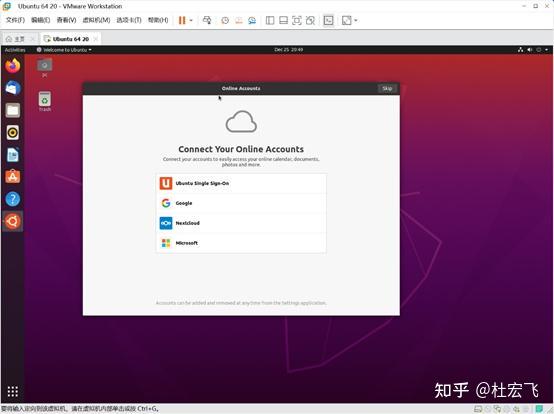
Task: Show applications grid in the dock
Action: [13, 391]
